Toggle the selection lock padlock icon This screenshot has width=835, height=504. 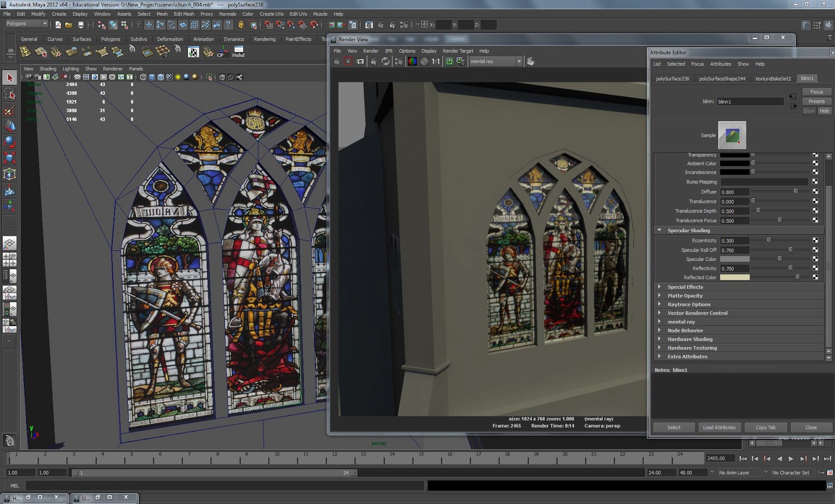coord(241,25)
